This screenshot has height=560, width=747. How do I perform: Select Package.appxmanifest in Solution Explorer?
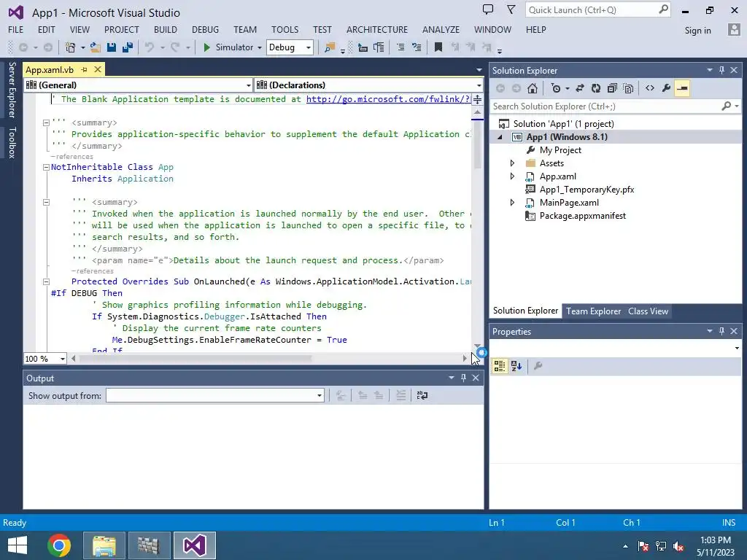582,216
